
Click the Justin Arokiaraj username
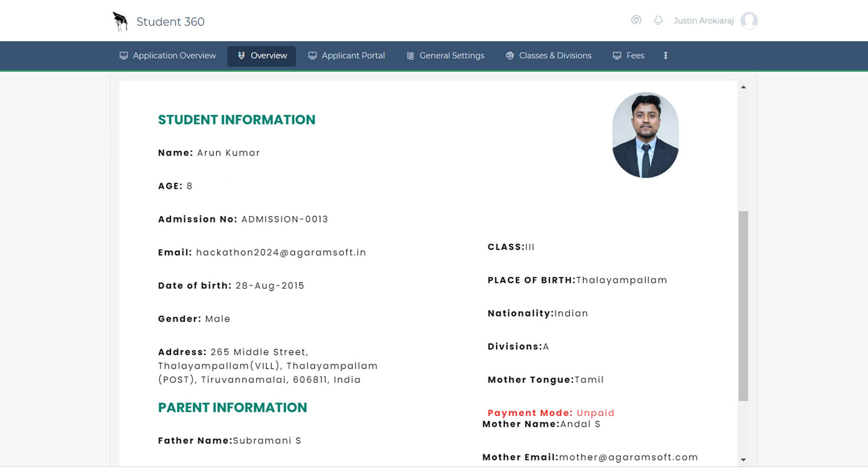[x=704, y=20]
